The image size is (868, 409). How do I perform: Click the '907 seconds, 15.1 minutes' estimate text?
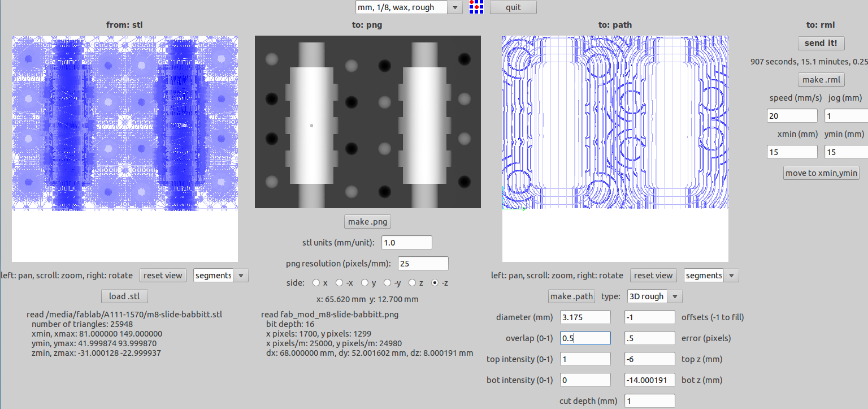(x=809, y=61)
